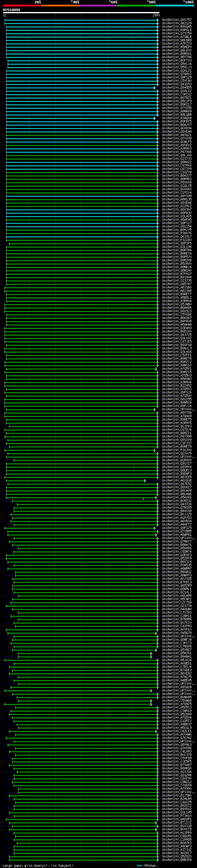Select UniRef100_Q5VLJ4 entry
The width and height of the screenshot is (197, 868).
tap(177, 64)
